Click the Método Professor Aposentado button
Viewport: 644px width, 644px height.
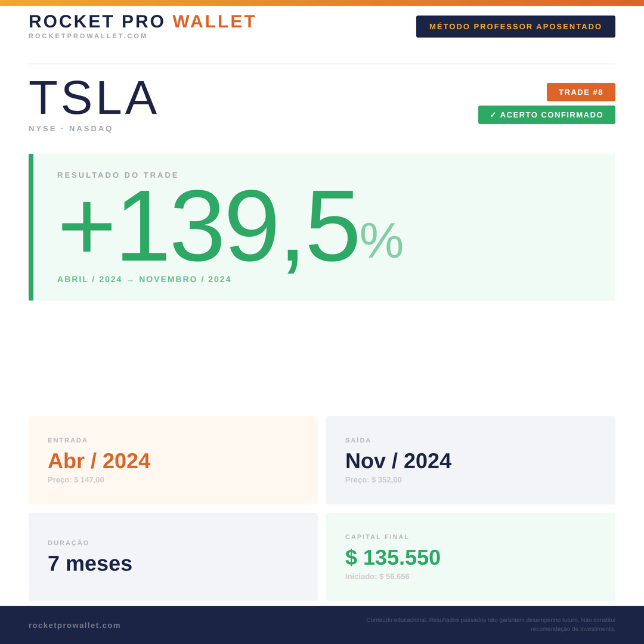(x=515, y=27)
